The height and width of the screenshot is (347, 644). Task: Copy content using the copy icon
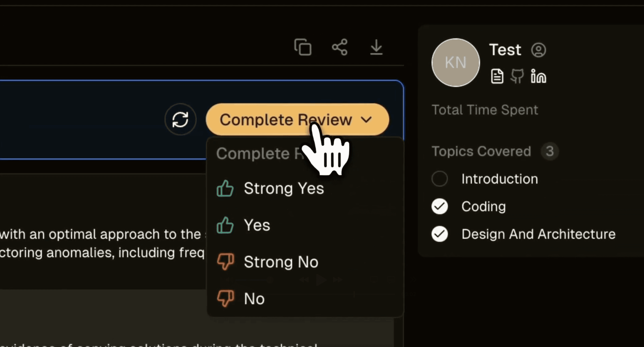pos(303,47)
